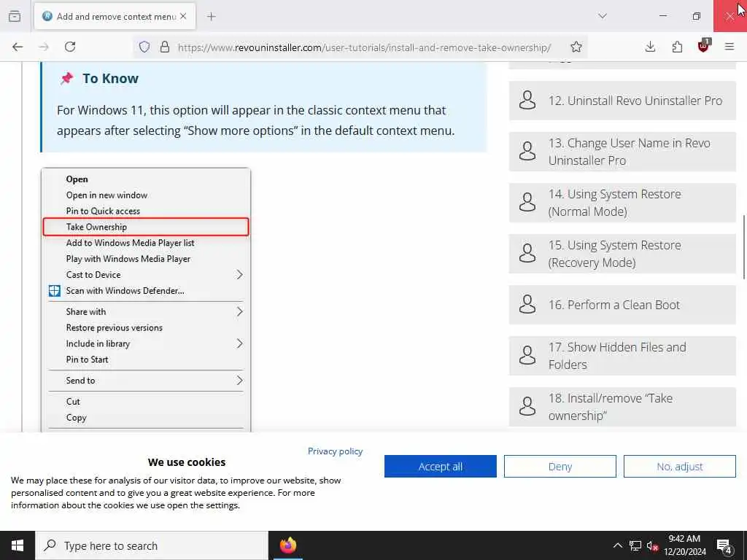Click the 'Type here to search' box
The height and width of the screenshot is (560, 747).
coord(152,545)
